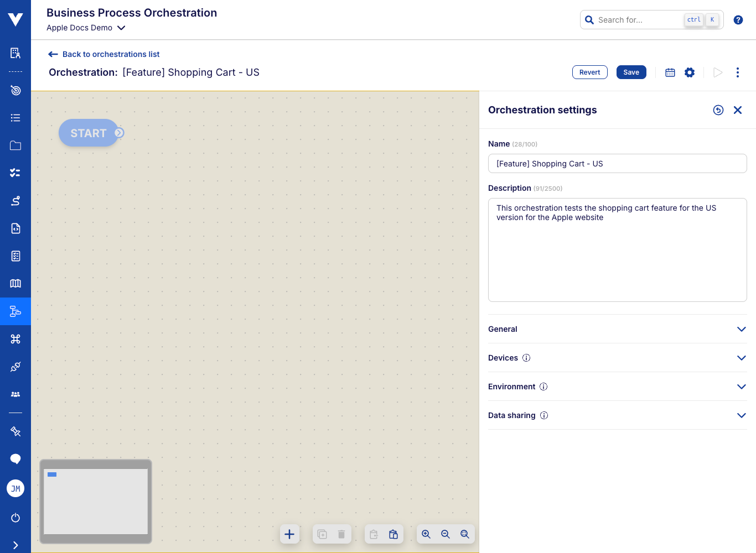
Task: Paste a node using the clipboard icon
Action: click(393, 534)
